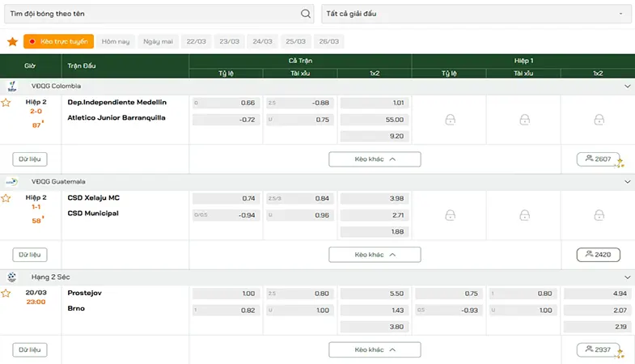Viewport: 635px width, 364px height.
Task: Click locked Hiệp 1 Tài xỉu for Xelaju
Action: click(524, 215)
